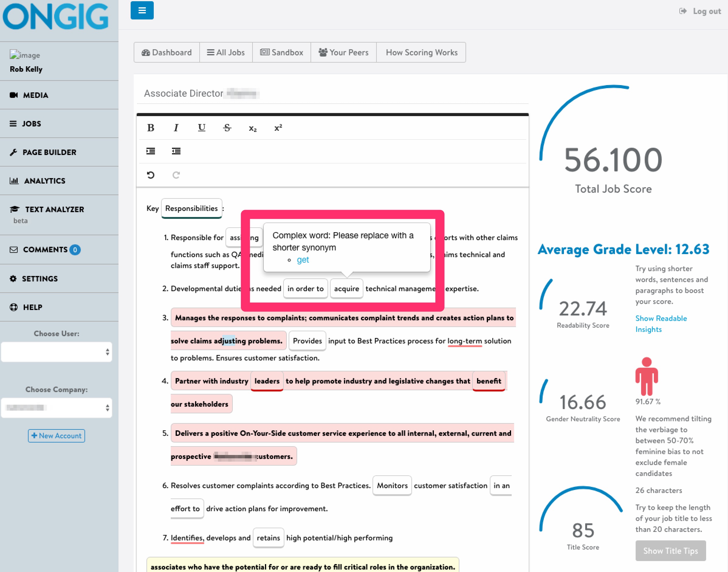The height and width of the screenshot is (572, 728).
Task: Click the Log out link
Action: pos(700,11)
